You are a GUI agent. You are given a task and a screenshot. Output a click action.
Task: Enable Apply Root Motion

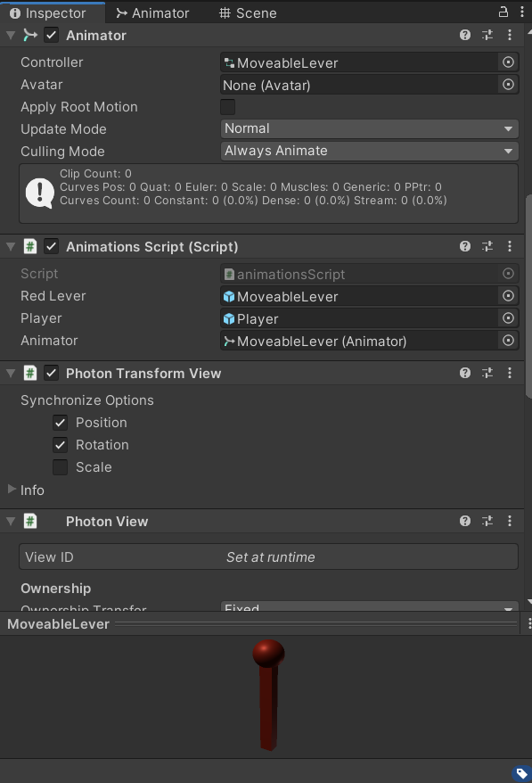tap(227, 107)
